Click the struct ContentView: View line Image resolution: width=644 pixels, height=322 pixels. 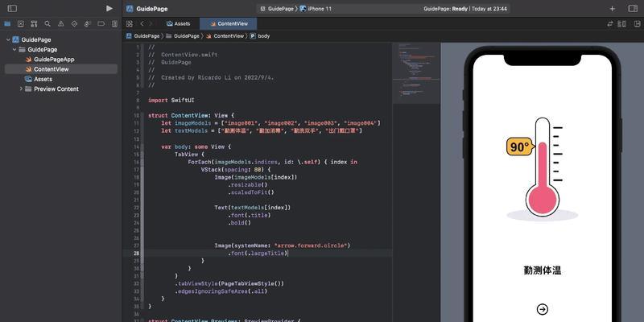191,116
